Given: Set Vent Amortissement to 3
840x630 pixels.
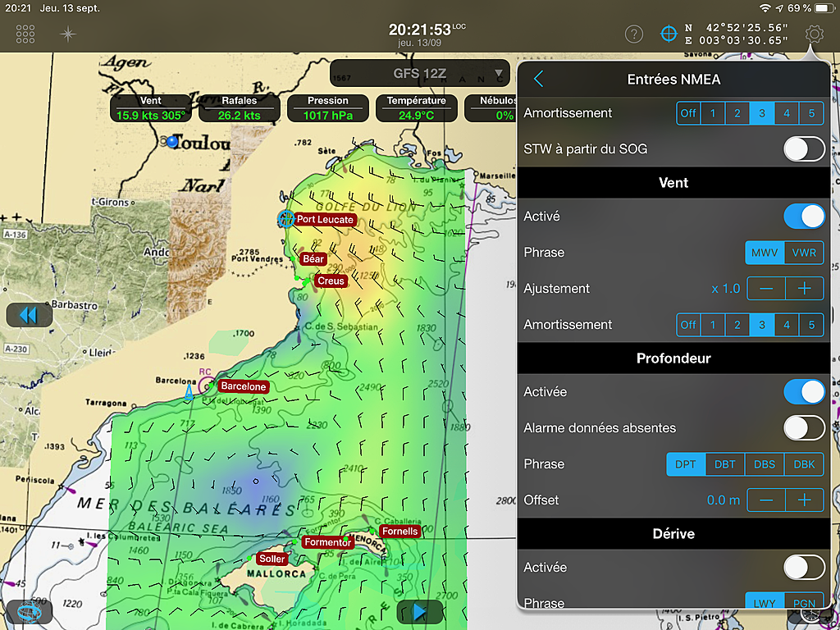Looking at the screenshot, I should pyautogui.click(x=762, y=325).
